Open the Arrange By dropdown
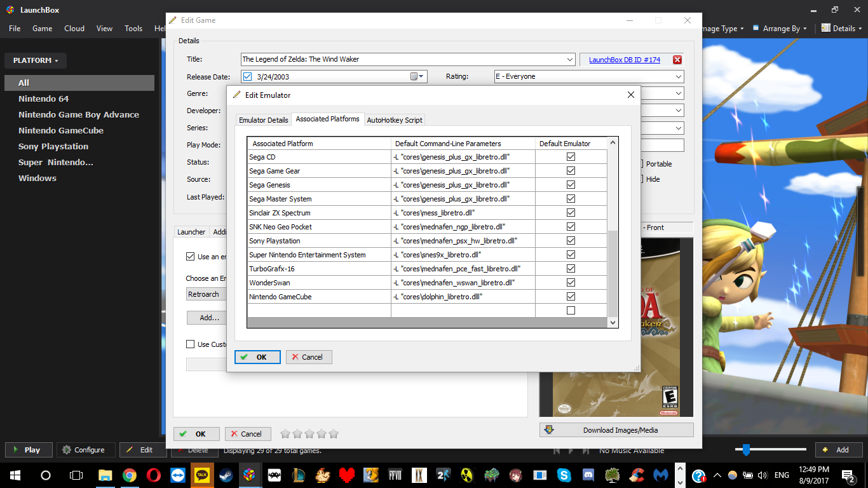868x488 pixels. 780,29
